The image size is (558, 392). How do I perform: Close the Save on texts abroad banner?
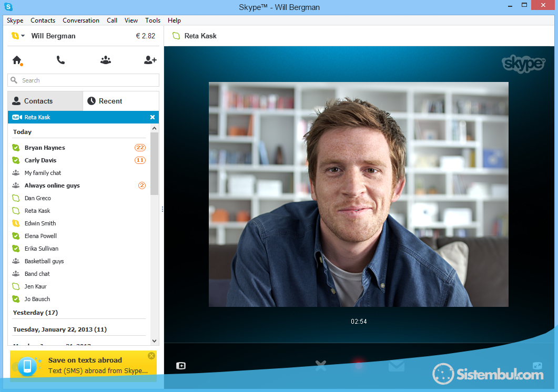151,356
